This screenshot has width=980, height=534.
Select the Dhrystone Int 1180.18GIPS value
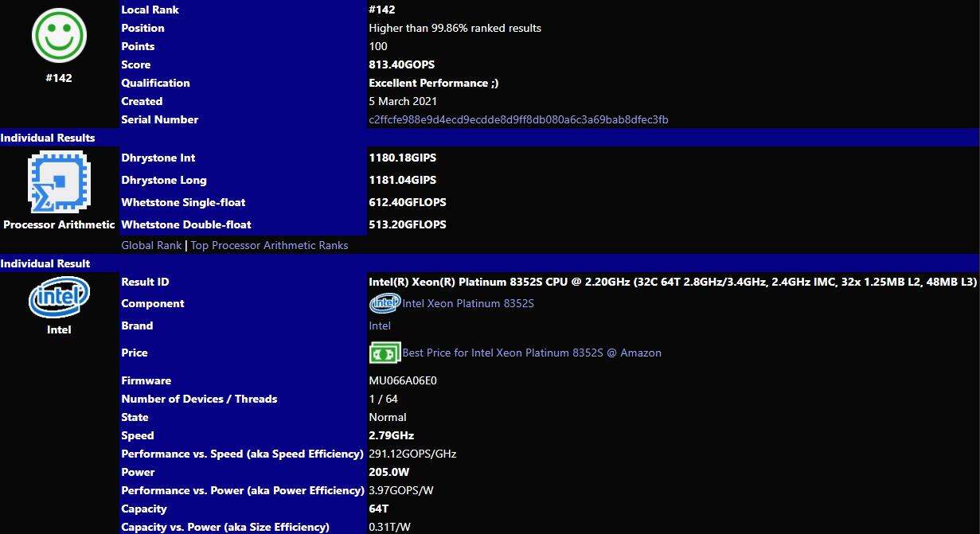(402, 158)
